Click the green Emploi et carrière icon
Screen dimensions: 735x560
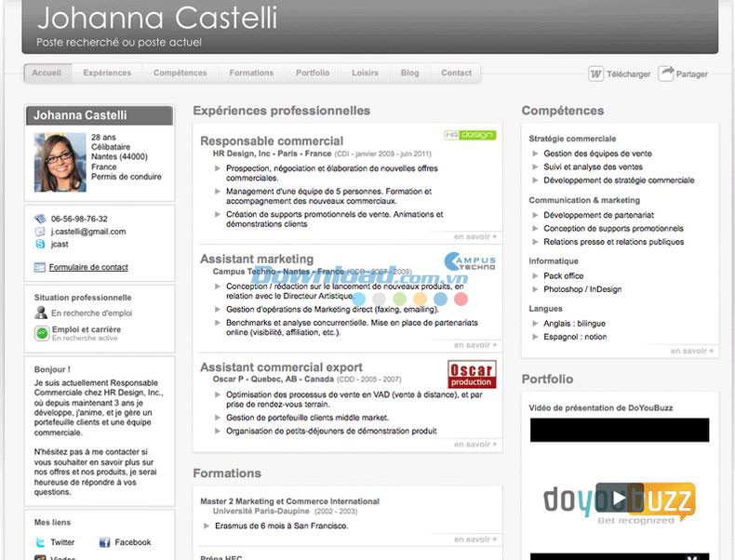(41, 333)
